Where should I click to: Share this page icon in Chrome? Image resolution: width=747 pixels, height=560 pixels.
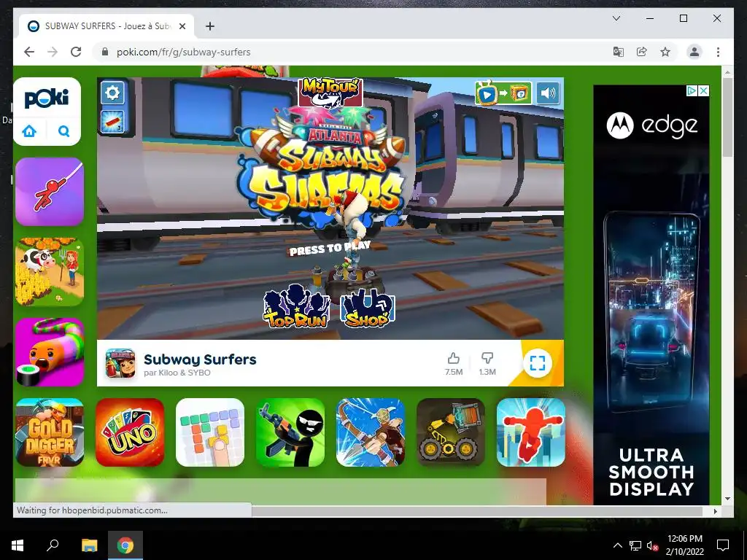pos(642,52)
